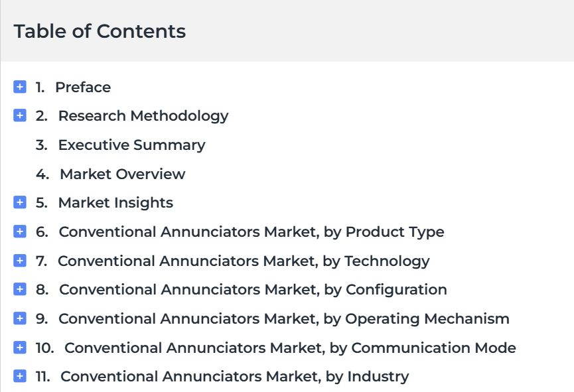
Task: Click plus icon beside by Operating Mechanism
Action: [20, 318]
